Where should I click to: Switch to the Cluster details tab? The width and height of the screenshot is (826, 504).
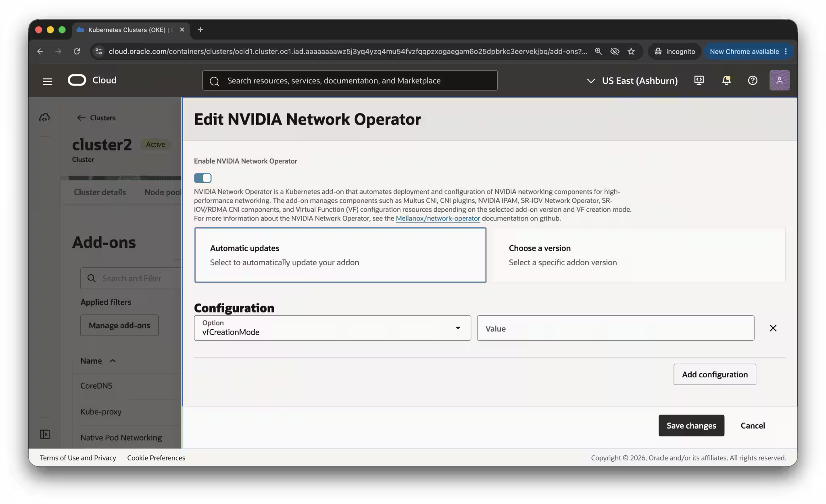[100, 192]
